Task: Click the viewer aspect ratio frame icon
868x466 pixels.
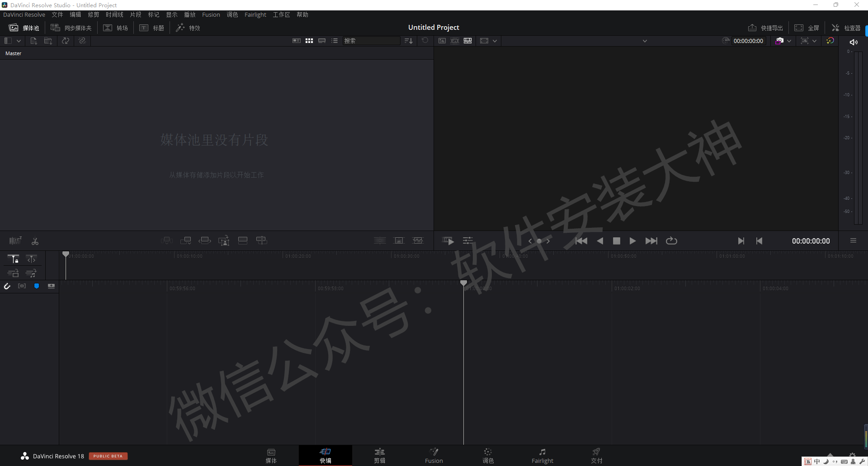Action: coord(484,41)
